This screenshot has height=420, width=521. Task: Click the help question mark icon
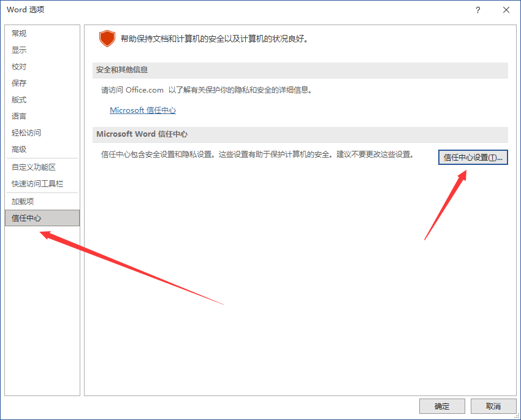(x=478, y=10)
